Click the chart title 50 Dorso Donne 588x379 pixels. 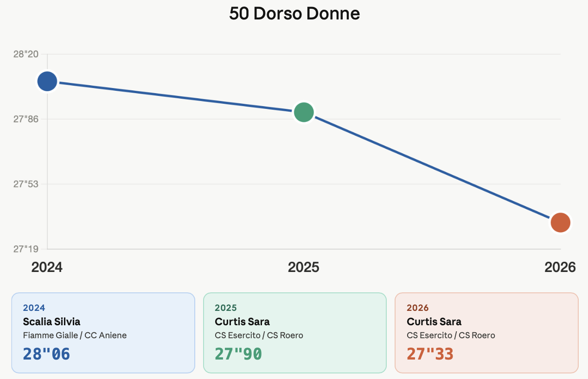[294, 14]
